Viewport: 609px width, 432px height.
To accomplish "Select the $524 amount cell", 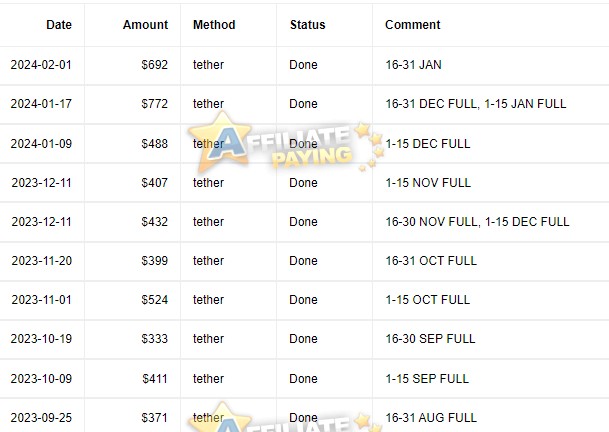I will (155, 300).
